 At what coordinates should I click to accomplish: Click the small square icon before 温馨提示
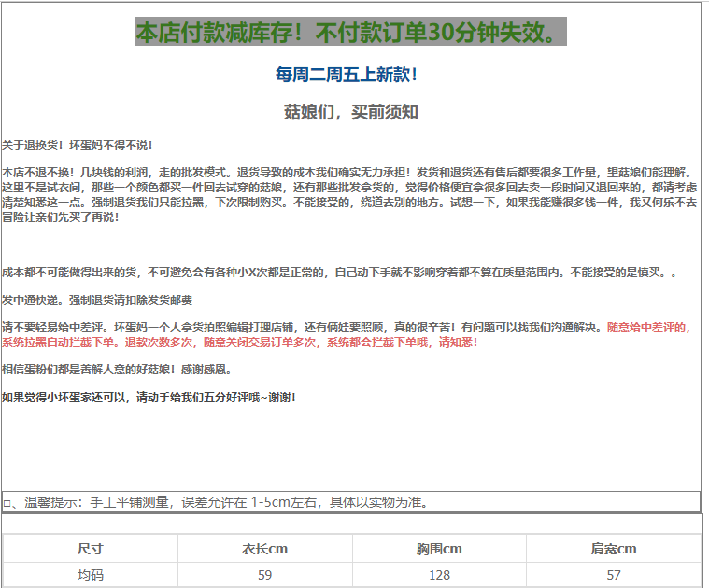click(7, 503)
